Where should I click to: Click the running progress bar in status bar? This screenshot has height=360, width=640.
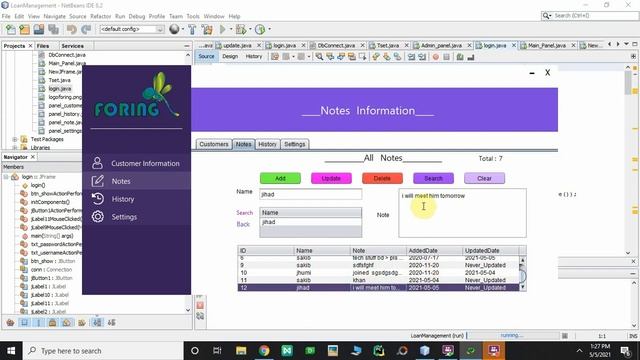coord(513,336)
